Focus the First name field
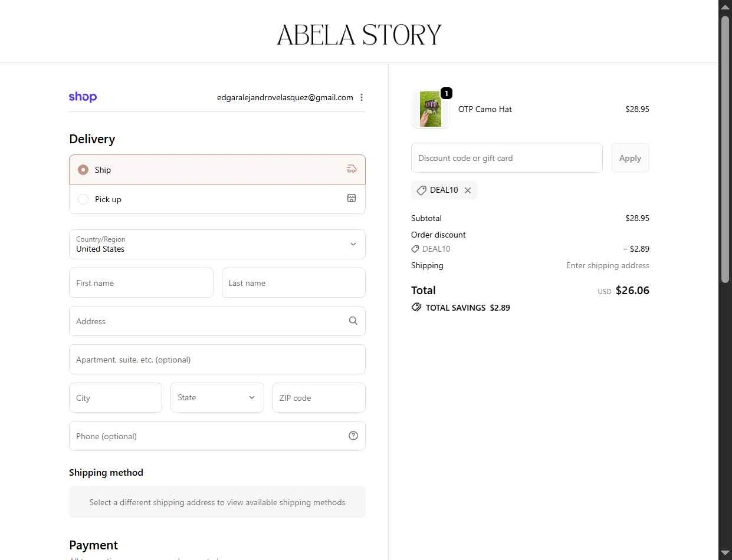The image size is (732, 560). click(x=141, y=283)
